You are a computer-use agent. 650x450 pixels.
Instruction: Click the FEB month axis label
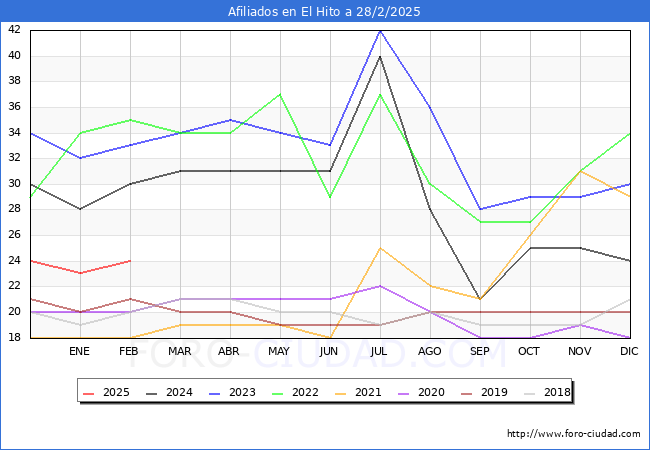(x=129, y=351)
